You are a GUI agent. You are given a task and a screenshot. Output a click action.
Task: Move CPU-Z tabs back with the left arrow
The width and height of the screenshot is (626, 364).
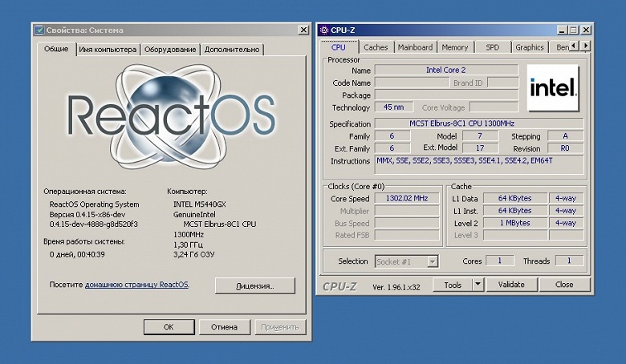[574, 47]
